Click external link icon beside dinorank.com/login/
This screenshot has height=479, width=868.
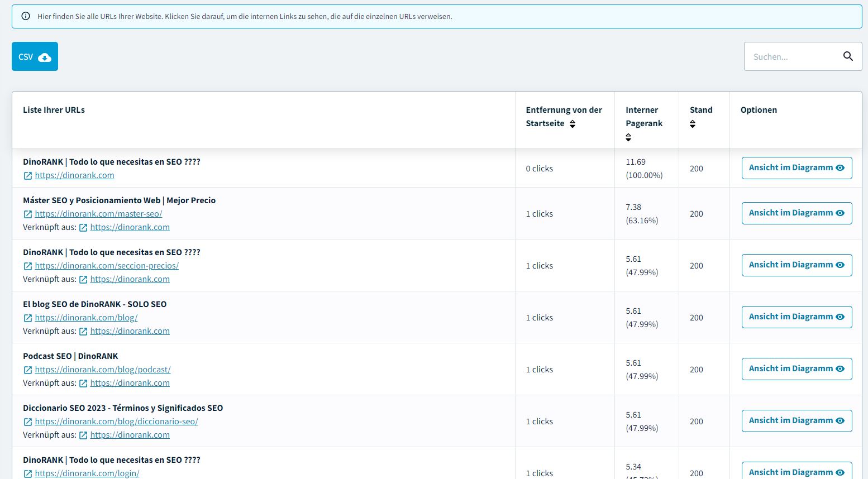pos(28,474)
